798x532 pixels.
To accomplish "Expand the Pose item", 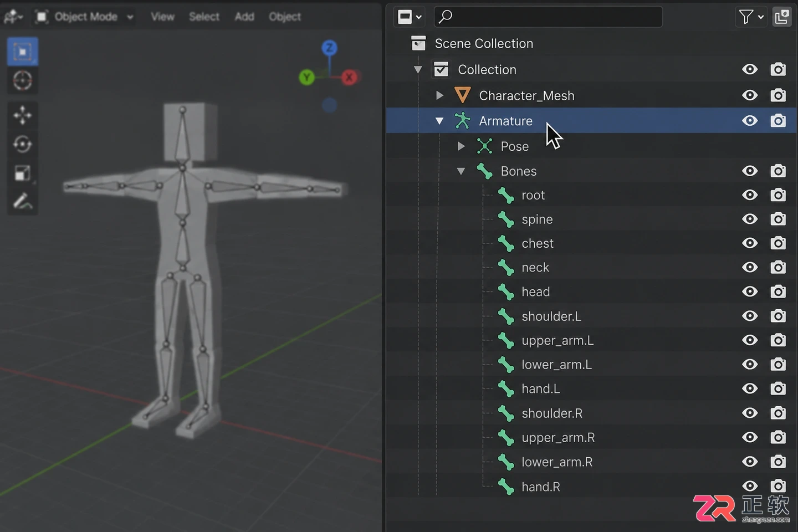I will tap(461, 146).
